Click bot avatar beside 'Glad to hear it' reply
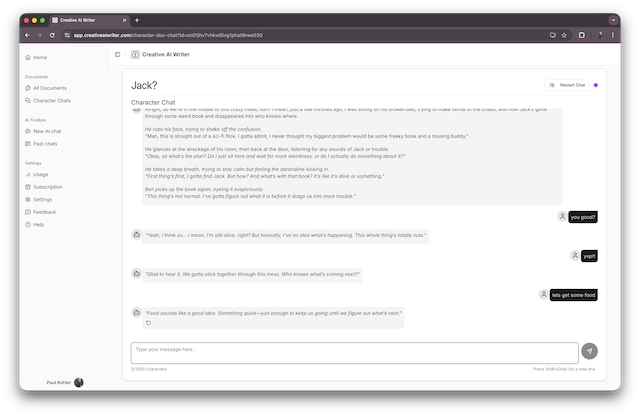Viewport: 640px width, 416px height. (136, 274)
